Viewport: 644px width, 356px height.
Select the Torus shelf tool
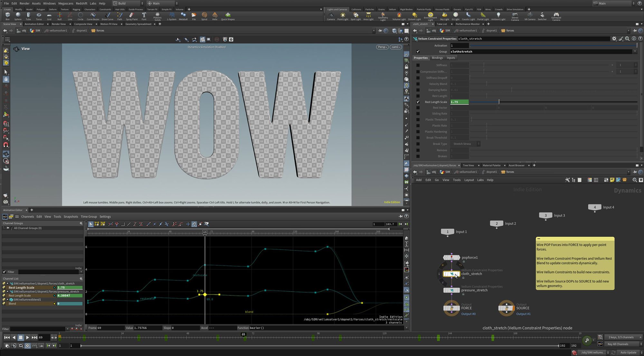pos(39,16)
